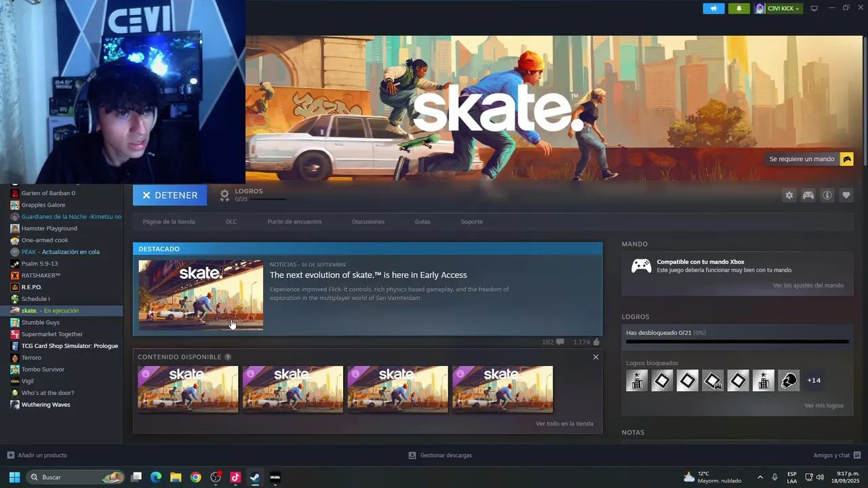Open Google Chrome from taskbar

(x=195, y=477)
